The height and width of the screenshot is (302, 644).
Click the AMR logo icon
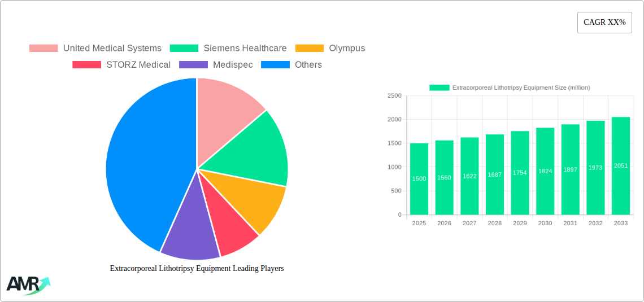click(28, 285)
